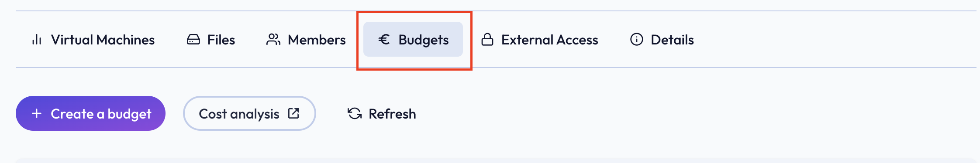This screenshot has width=980, height=163.
Task: Click the external link icon in Cost analysis
Action: tap(293, 113)
